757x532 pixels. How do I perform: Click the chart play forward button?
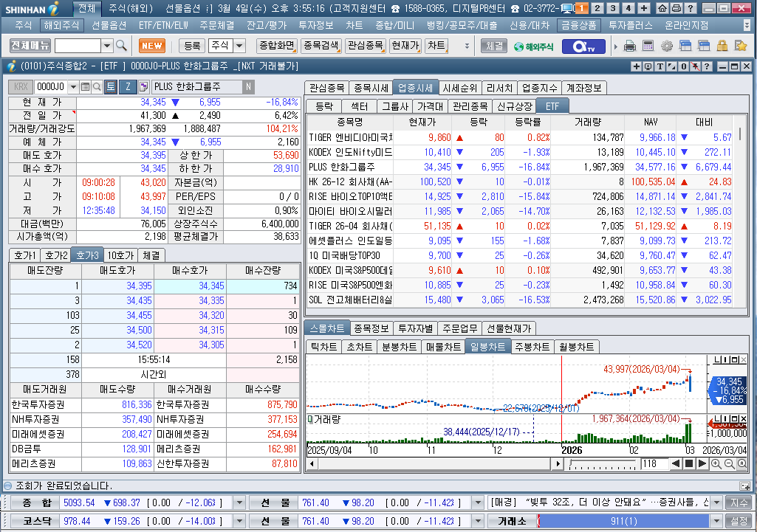[x=702, y=464]
